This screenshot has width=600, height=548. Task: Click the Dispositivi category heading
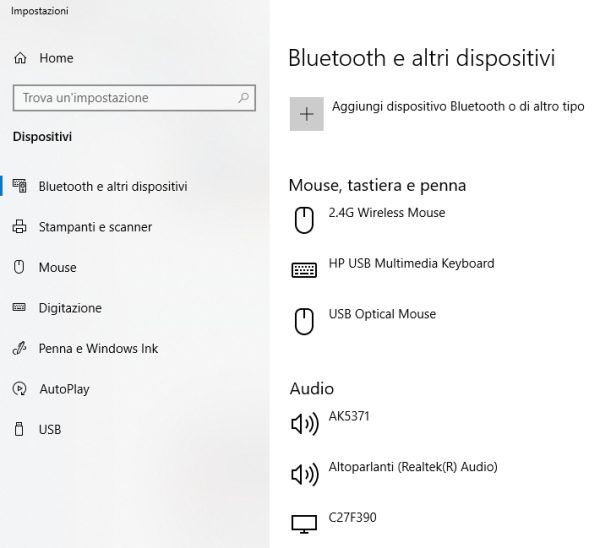point(42,137)
